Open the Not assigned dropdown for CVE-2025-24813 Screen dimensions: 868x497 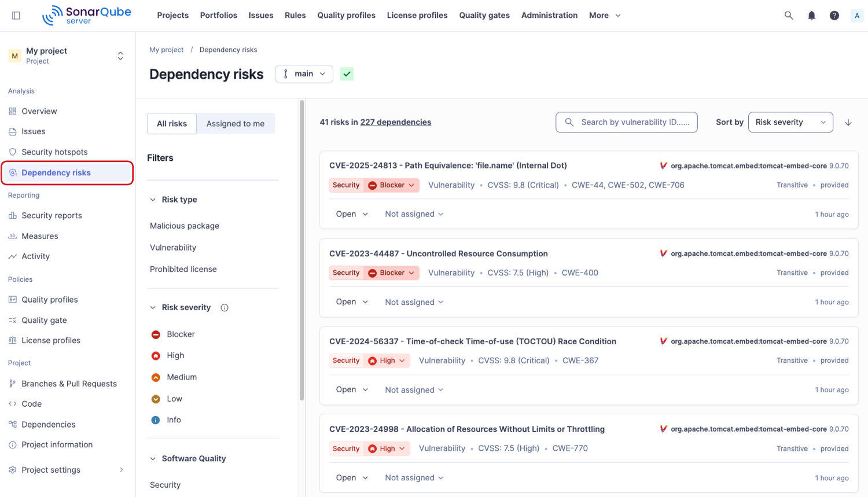pos(414,213)
